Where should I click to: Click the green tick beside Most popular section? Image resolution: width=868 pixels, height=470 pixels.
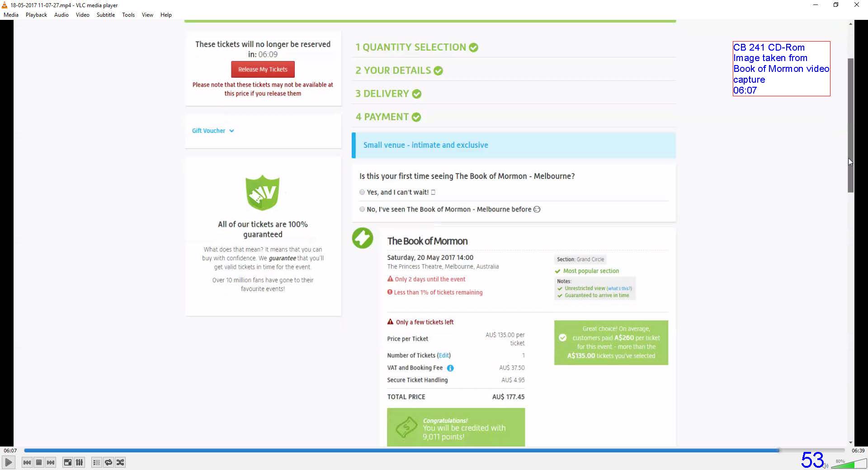point(558,271)
